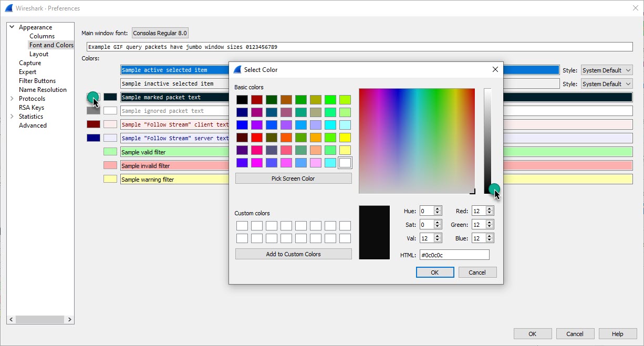This screenshot has height=346, width=644.
Task: Open the Follow Stream client foreground color
Action: (x=93, y=124)
